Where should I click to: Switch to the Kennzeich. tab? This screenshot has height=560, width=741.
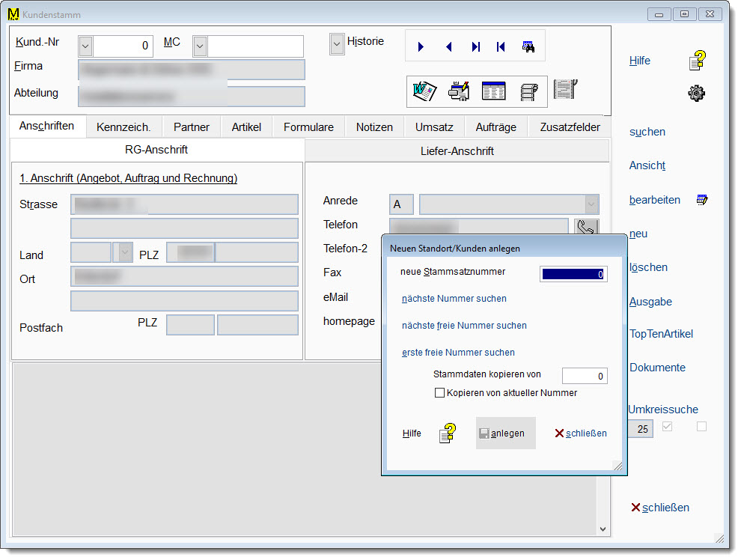coord(124,127)
